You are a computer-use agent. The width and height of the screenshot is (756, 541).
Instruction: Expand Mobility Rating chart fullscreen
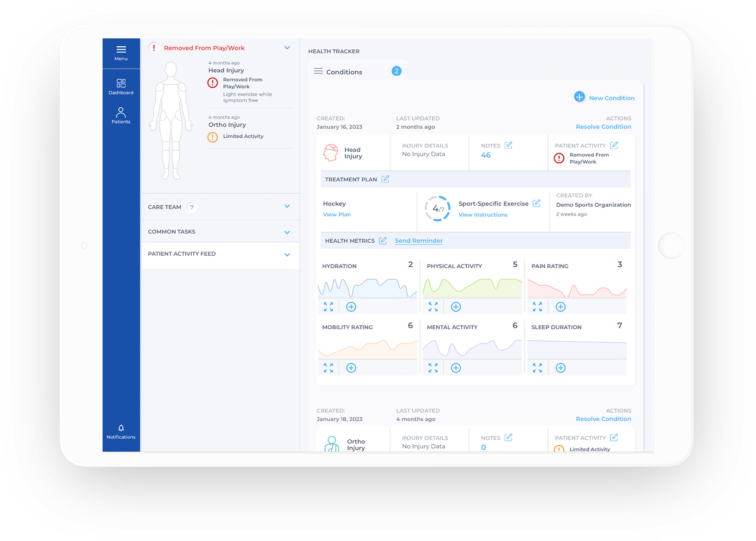coord(329,368)
